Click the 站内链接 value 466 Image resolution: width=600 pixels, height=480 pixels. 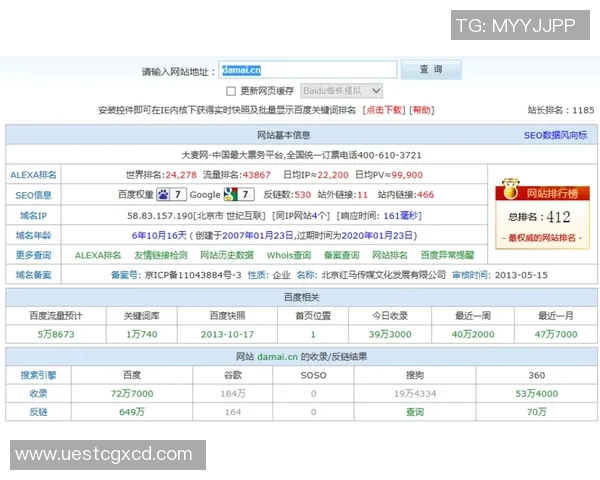426,195
